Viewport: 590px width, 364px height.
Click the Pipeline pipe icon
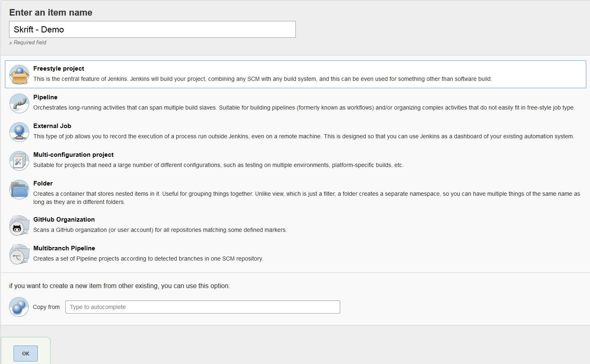pyautogui.click(x=19, y=103)
